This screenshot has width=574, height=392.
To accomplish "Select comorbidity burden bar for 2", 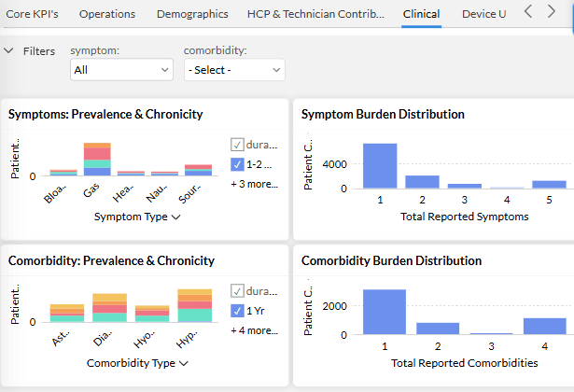I will click(438, 329).
